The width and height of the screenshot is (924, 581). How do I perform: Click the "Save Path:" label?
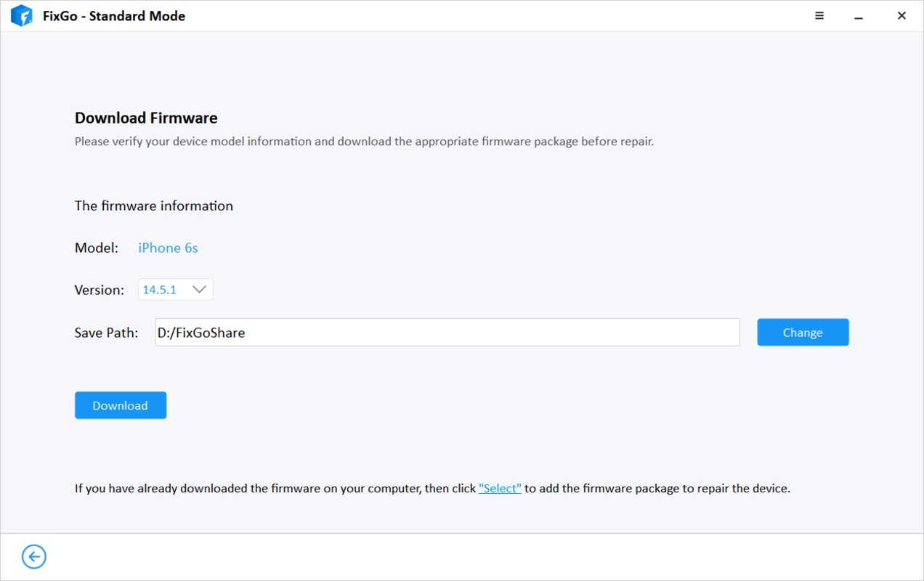106,333
